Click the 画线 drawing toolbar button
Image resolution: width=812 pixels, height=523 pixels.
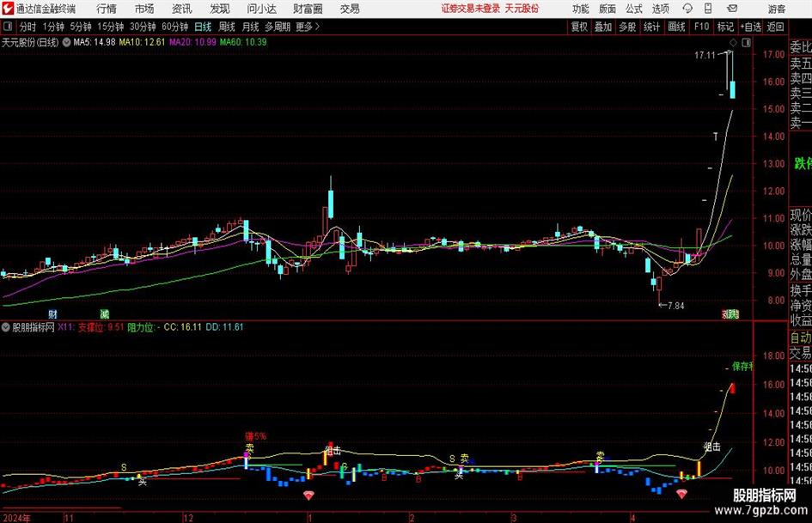(x=676, y=27)
